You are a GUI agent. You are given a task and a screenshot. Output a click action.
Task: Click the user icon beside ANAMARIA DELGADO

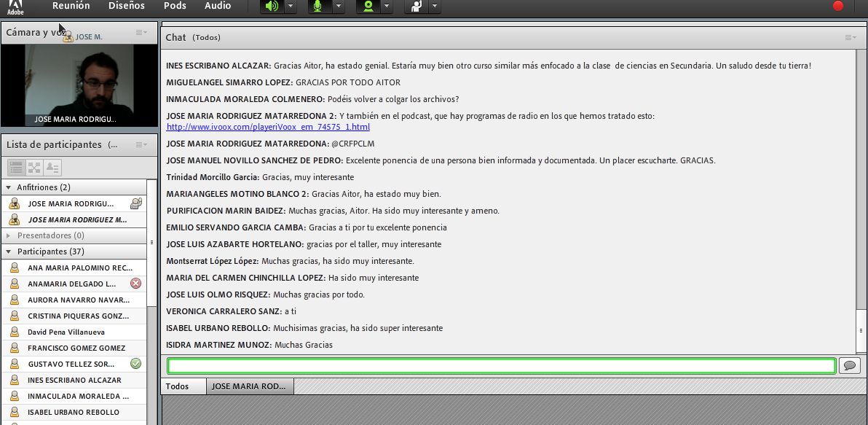pos(15,284)
